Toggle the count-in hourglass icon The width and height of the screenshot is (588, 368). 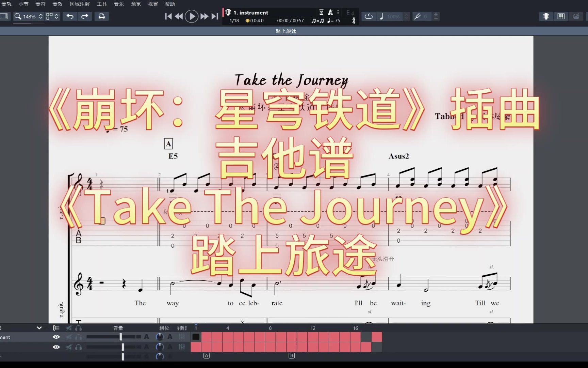321,12
